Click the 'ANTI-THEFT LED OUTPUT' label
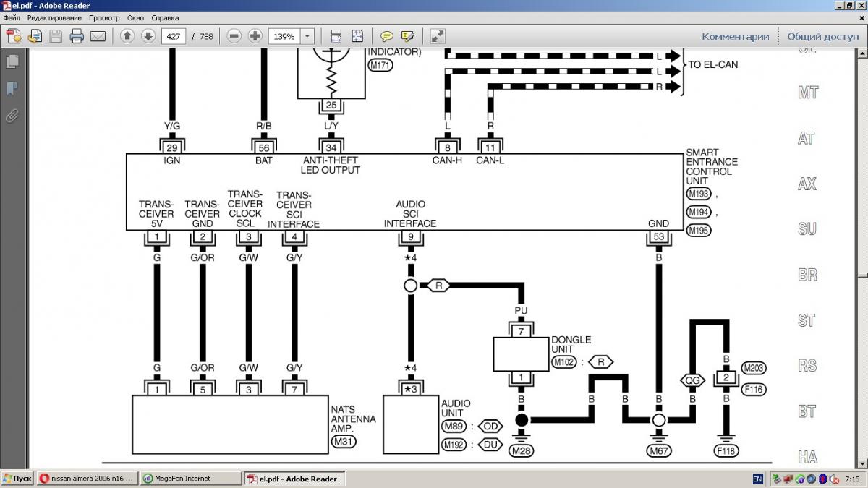 [331, 165]
